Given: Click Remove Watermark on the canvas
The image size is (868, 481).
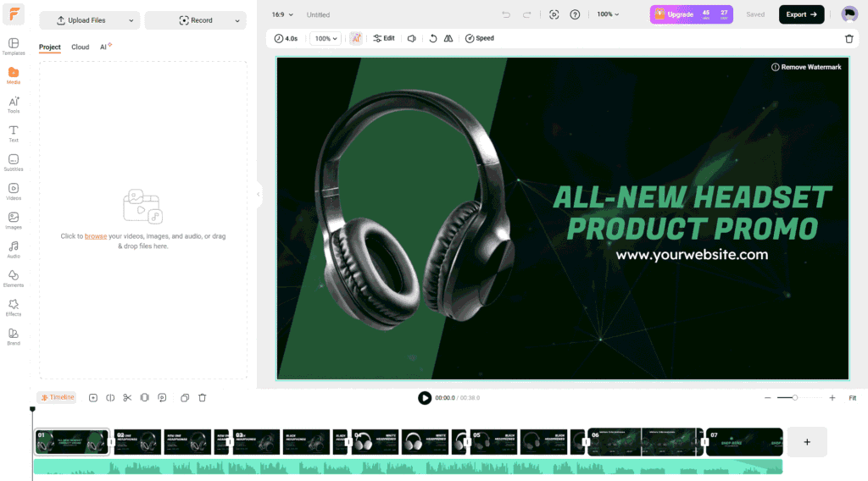Looking at the screenshot, I should coord(806,67).
